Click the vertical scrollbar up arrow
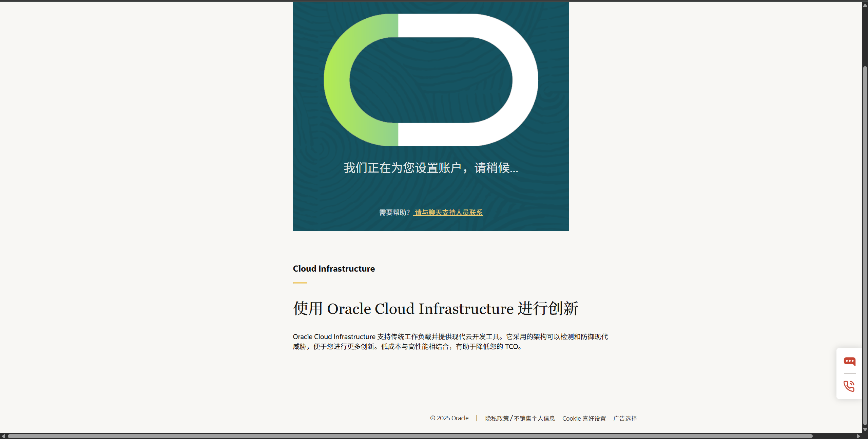The height and width of the screenshot is (439, 868). pyautogui.click(x=865, y=5)
